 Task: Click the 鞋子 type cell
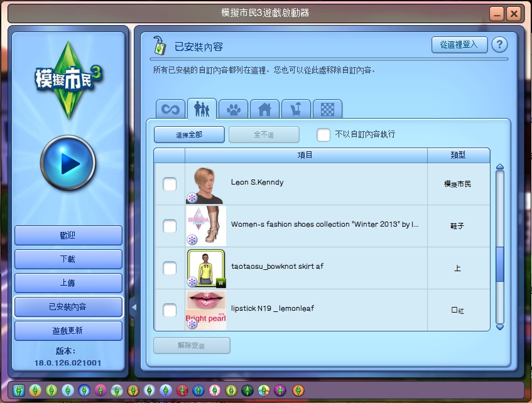(x=457, y=226)
